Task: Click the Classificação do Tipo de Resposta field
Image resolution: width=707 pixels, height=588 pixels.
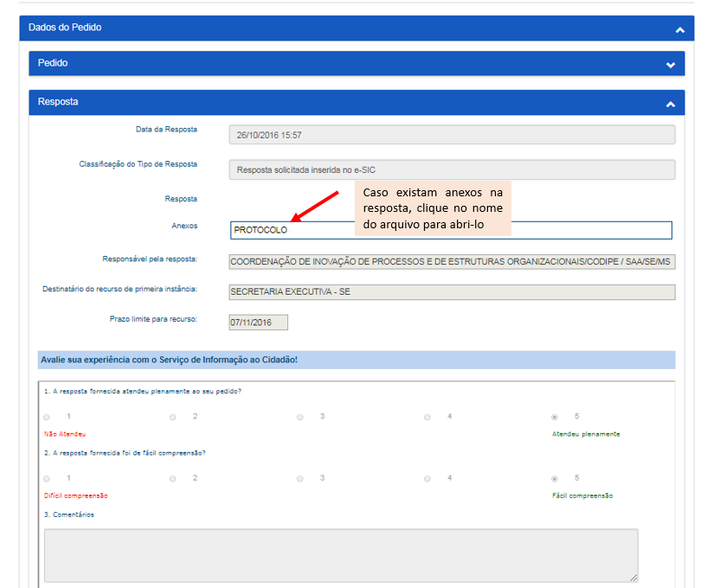Action: coord(452,170)
